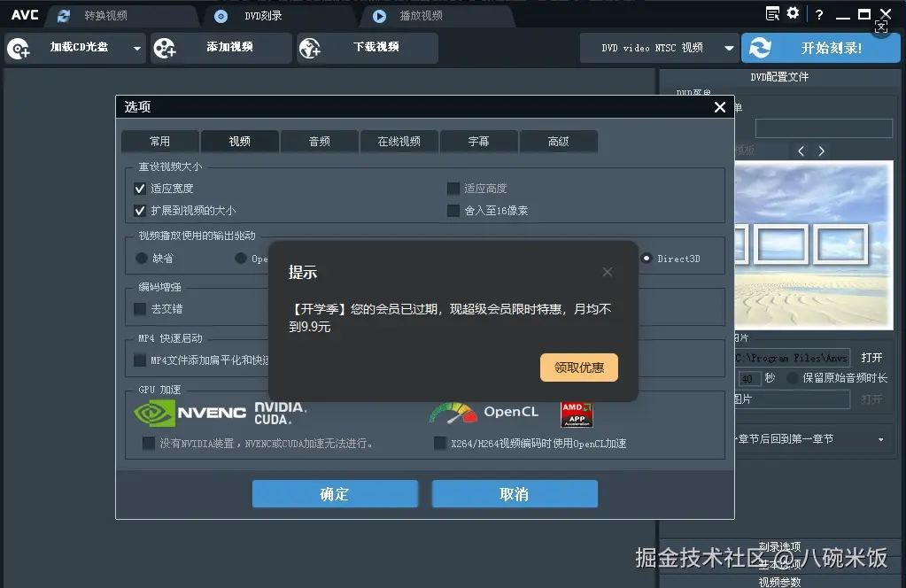906x588 pixels.
Task: Confirm options with 确定 button
Action: point(335,494)
